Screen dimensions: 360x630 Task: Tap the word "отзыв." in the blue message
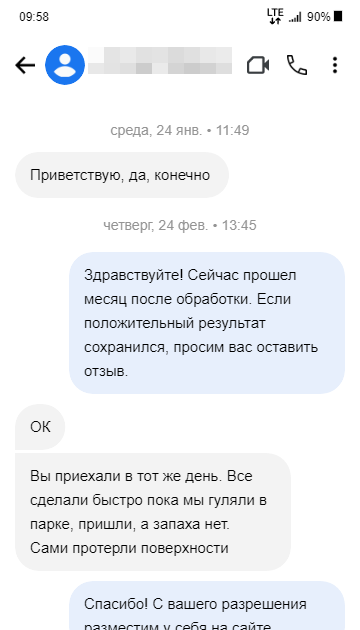(x=106, y=371)
